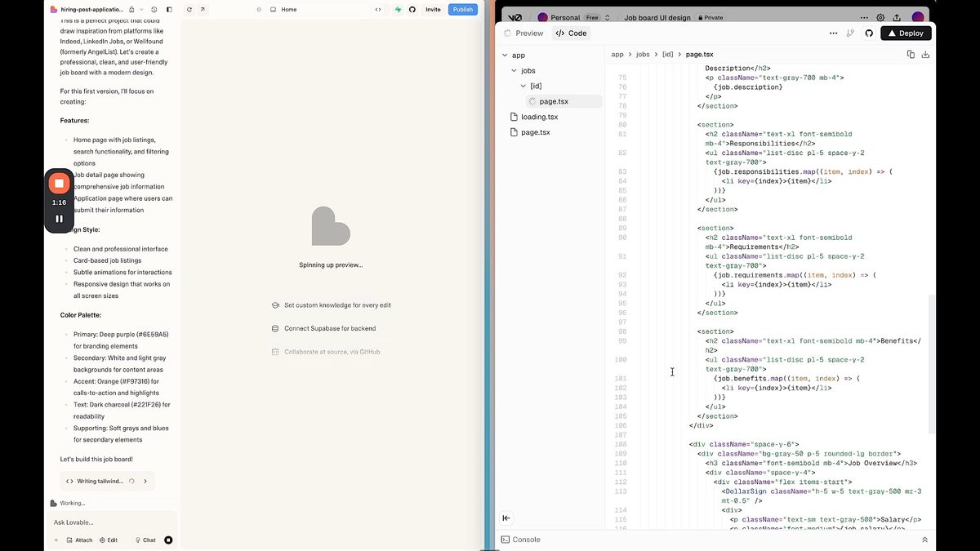Click the Ask Lovable message input

pos(110,522)
